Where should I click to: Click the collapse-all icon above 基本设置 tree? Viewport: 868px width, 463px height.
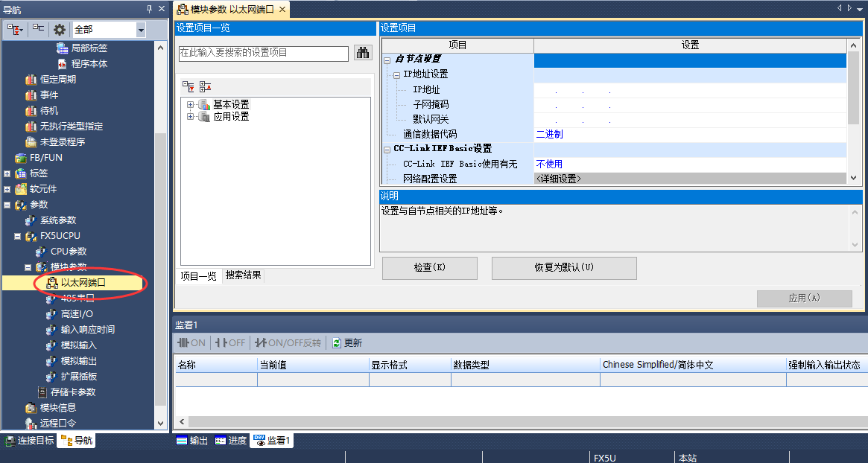[206, 87]
